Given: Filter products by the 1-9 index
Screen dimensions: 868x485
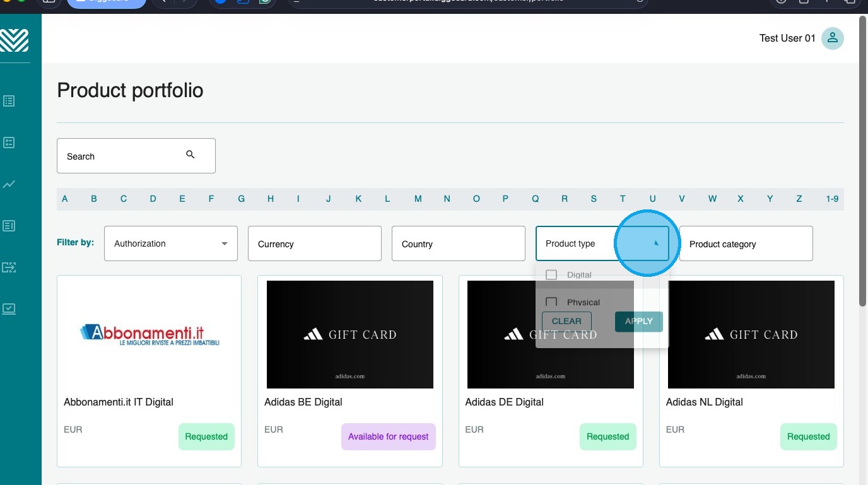Looking at the screenshot, I should (x=832, y=199).
